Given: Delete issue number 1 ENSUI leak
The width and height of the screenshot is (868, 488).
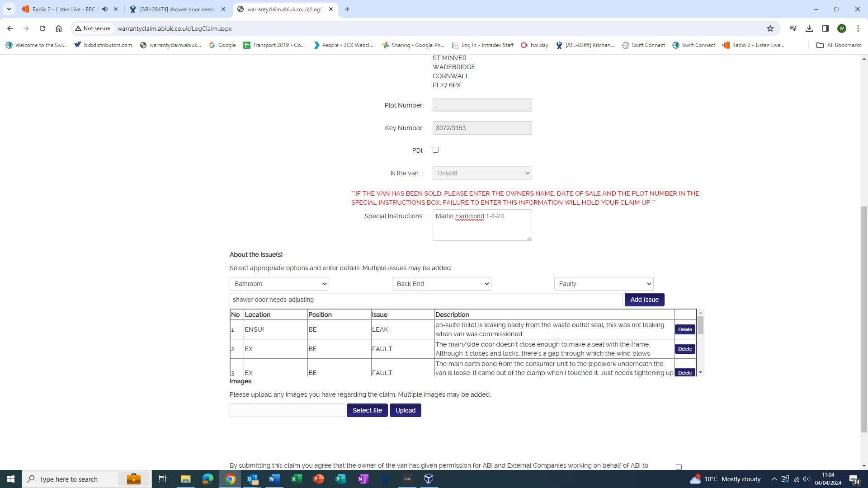Looking at the screenshot, I should [685, 329].
